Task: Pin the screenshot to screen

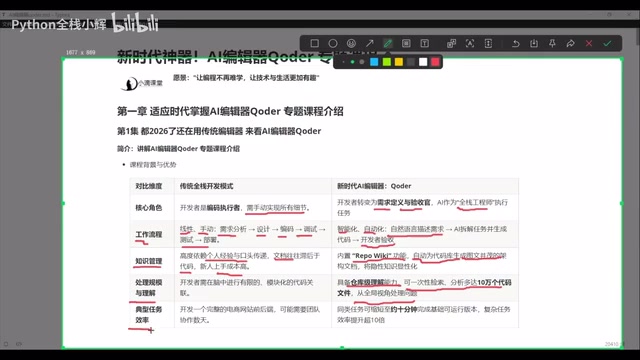Action: coord(552,43)
